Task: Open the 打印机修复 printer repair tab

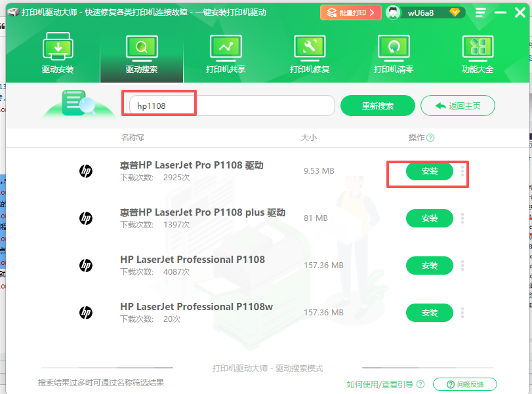Action: click(310, 54)
